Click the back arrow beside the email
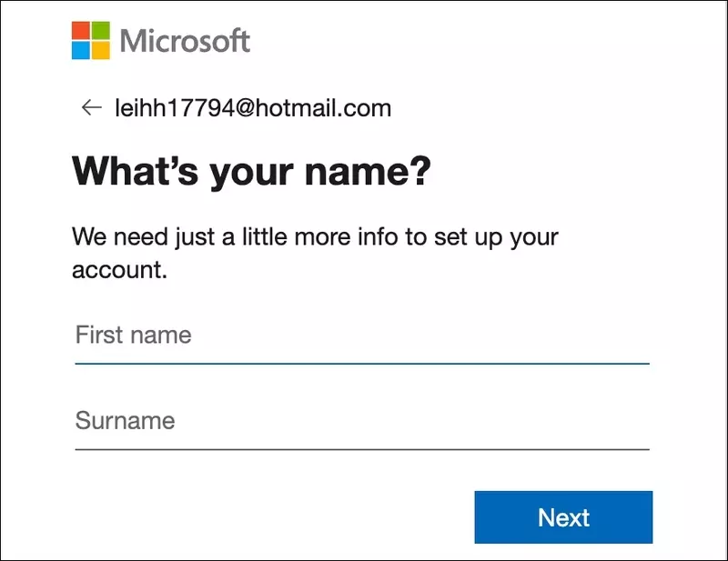 92,107
